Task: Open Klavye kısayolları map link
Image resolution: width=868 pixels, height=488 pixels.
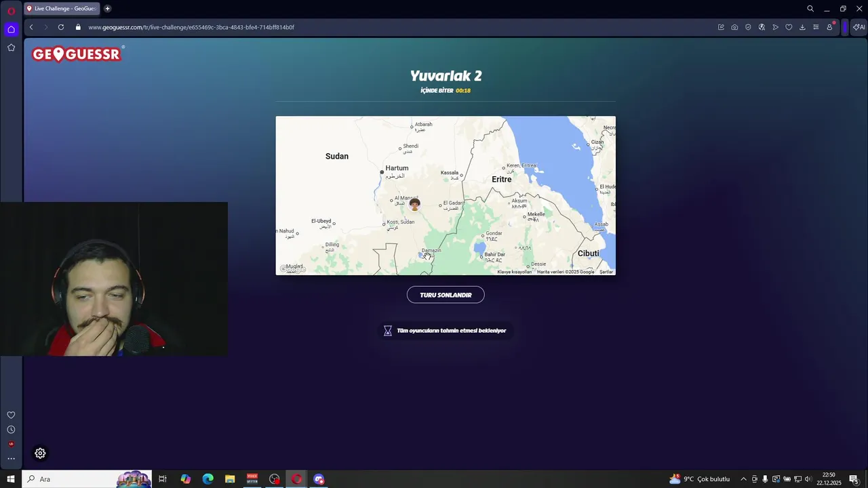Action: click(x=514, y=272)
